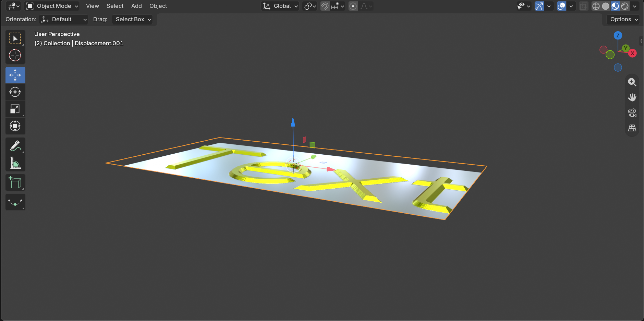Viewport: 644px width, 321px height.
Task: Open viewport shading options dropdown
Action: click(635, 6)
